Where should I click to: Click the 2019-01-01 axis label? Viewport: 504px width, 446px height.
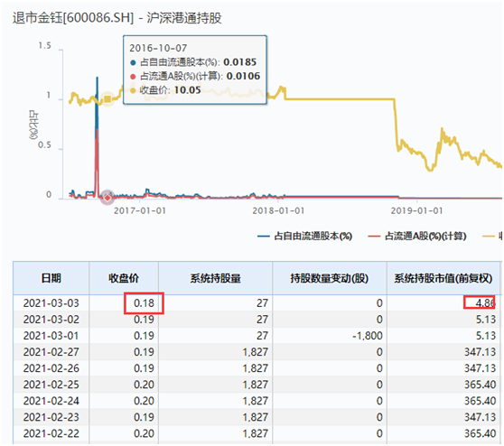point(417,210)
